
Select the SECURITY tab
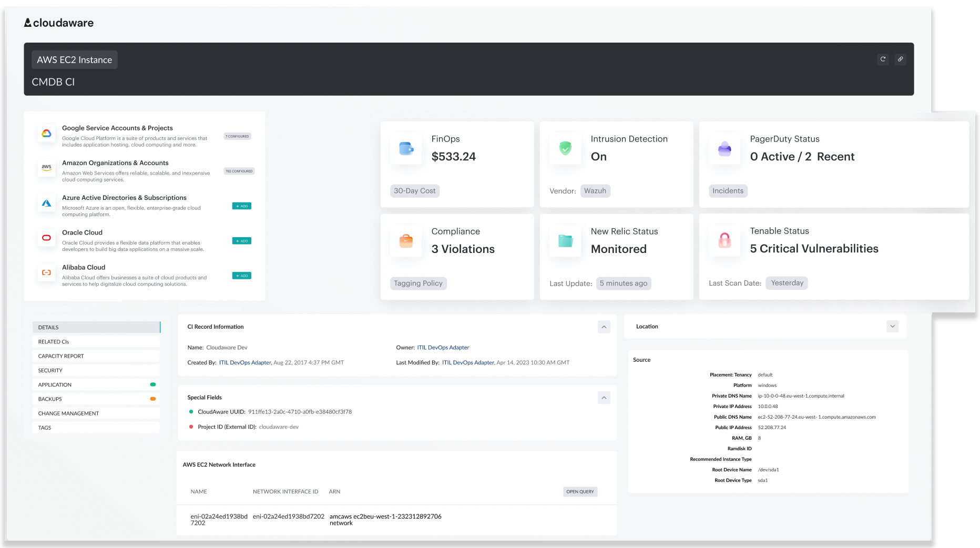pos(96,370)
